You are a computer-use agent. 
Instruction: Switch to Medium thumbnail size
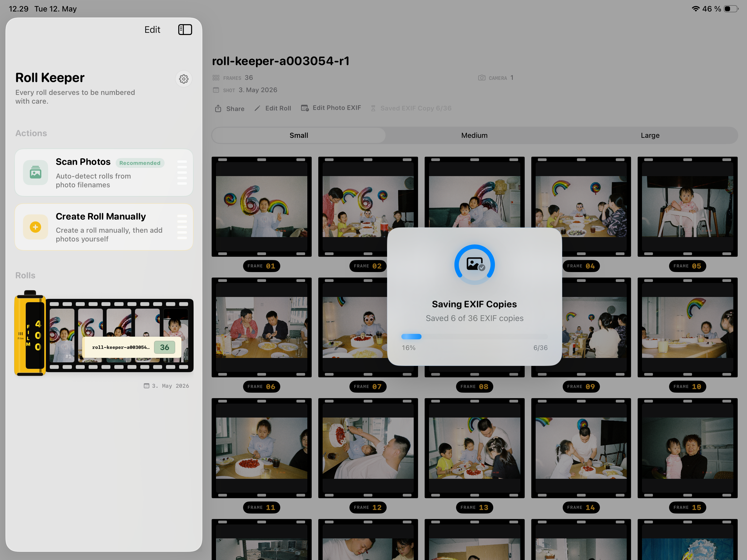[x=474, y=135]
